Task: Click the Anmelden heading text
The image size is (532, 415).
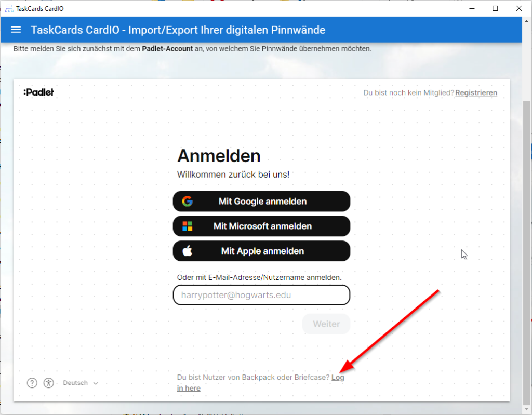Action: [x=219, y=156]
